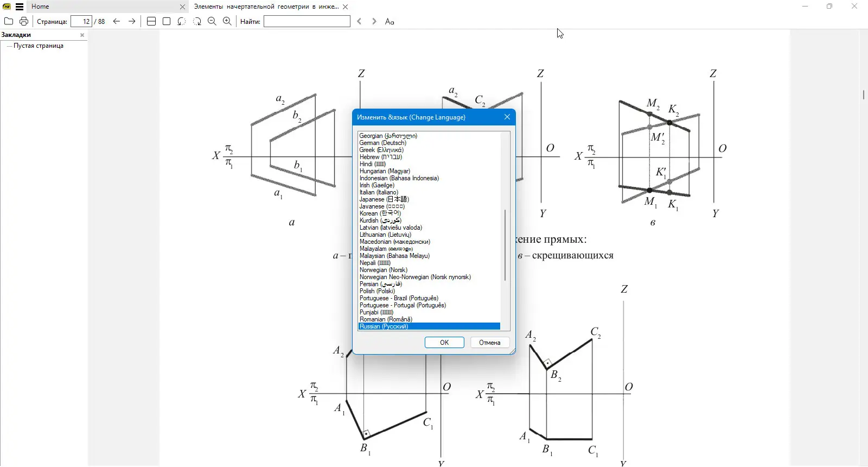This screenshot has height=467, width=868.
Task: Select Macedonian (македонски) language
Action: click(429, 242)
